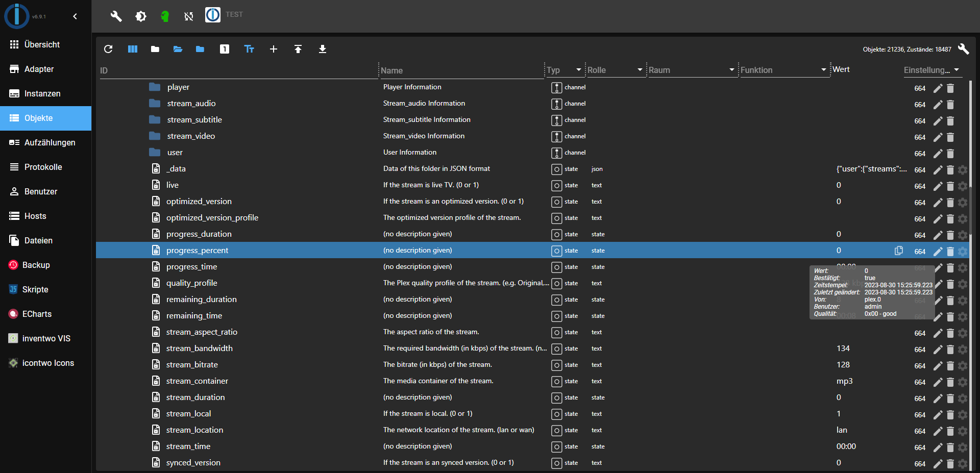Expand the user folder

155,152
